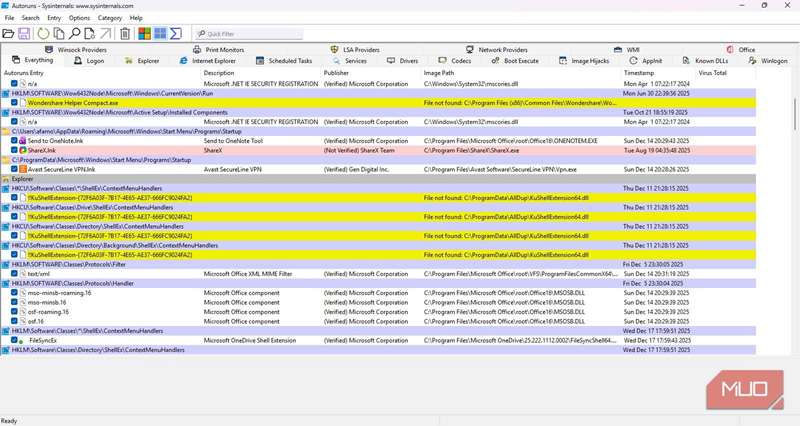The width and height of the screenshot is (800, 426).
Task: Sort by the Publisher column header
Action: [337, 73]
